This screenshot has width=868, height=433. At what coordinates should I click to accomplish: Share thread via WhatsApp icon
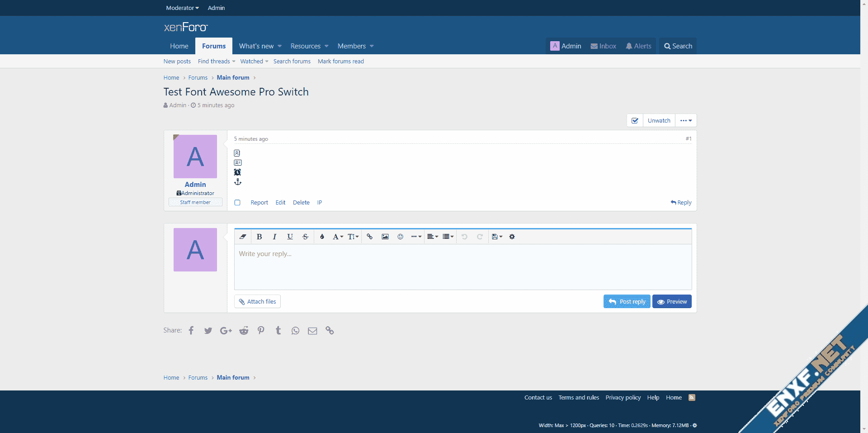[x=295, y=331]
